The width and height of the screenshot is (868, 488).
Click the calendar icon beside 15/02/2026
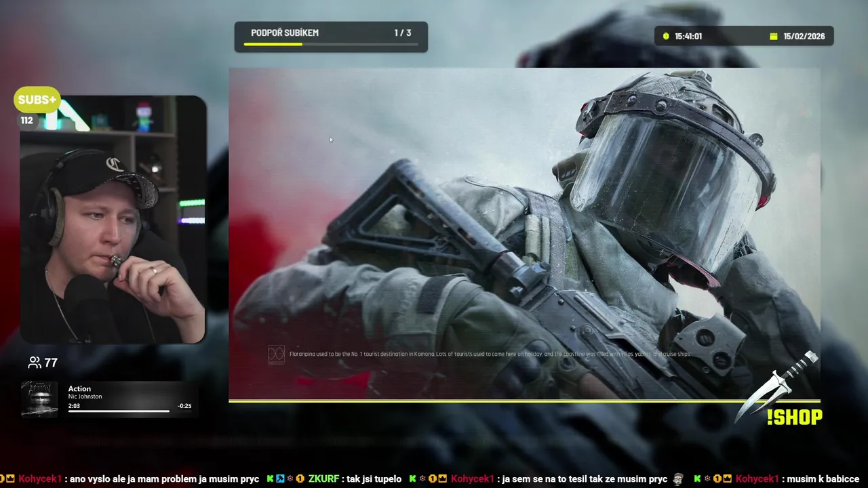(x=773, y=37)
